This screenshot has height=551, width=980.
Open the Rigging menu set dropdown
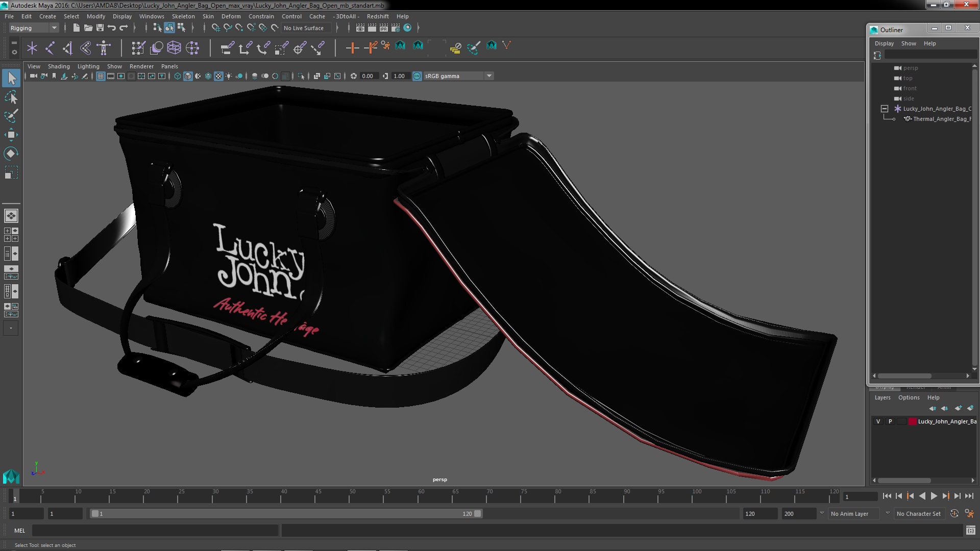tap(33, 28)
